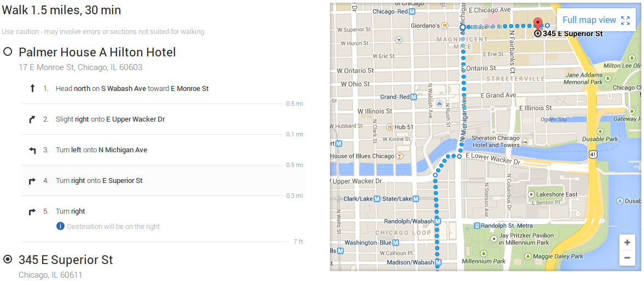
Task: Select step 1 Head north on S Wabash
Action: click(132, 89)
